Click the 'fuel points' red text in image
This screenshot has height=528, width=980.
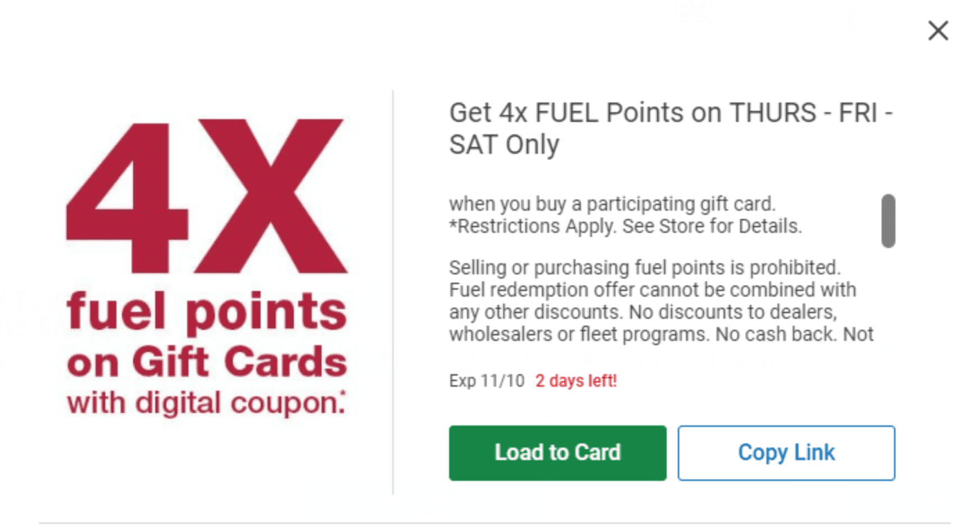[x=207, y=313]
